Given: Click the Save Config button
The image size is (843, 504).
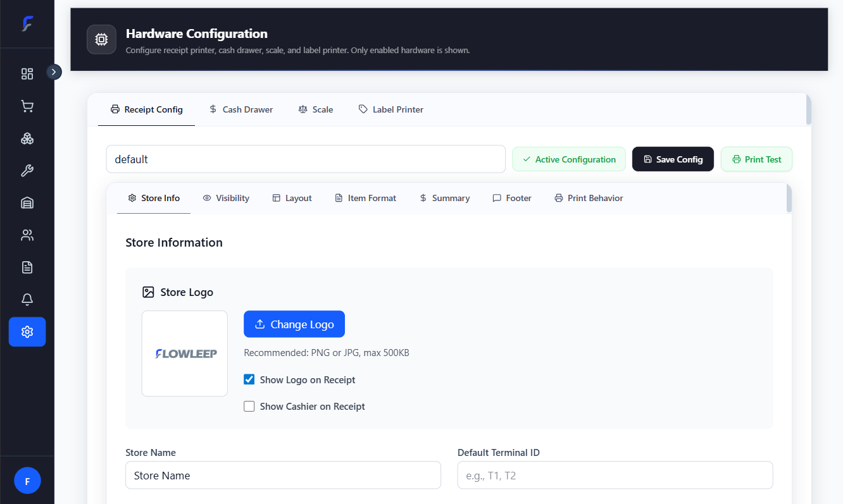Looking at the screenshot, I should click(x=673, y=159).
